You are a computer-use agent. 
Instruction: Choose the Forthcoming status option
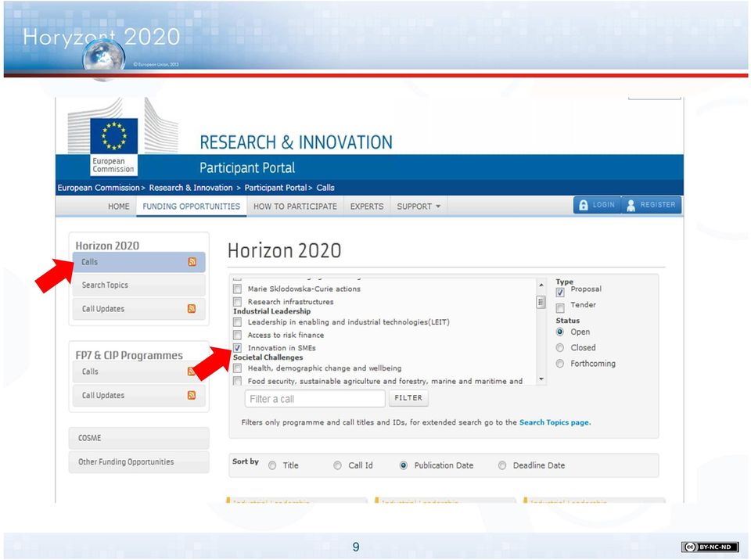tap(559, 364)
